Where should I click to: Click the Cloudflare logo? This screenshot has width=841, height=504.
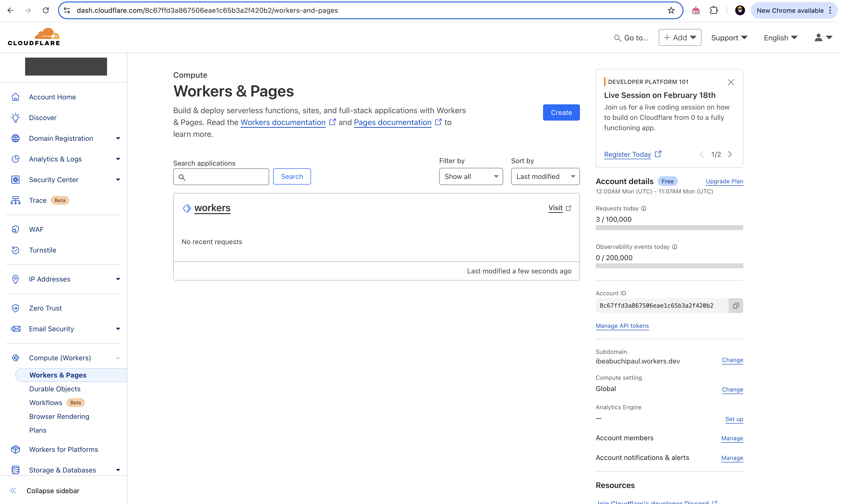(x=34, y=37)
